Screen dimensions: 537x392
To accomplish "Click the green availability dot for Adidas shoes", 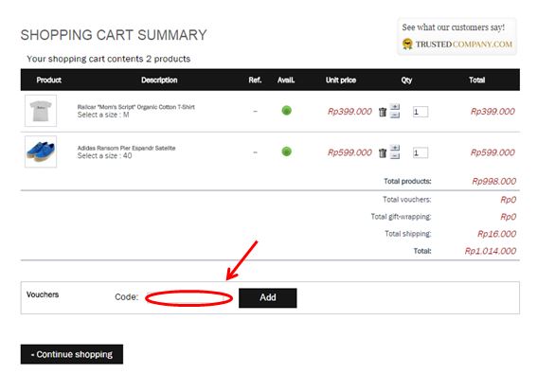I will pos(287,151).
